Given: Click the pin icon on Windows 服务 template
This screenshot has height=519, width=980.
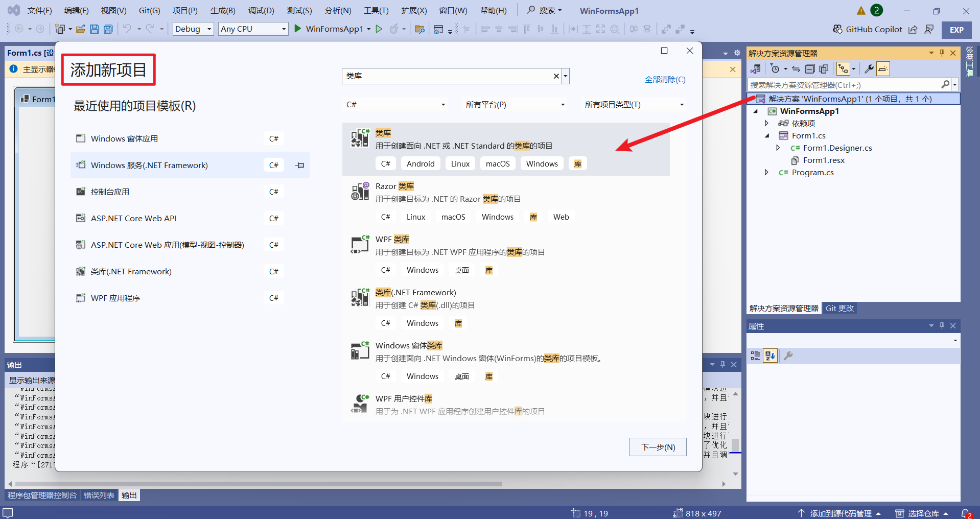Looking at the screenshot, I should pyautogui.click(x=300, y=165).
